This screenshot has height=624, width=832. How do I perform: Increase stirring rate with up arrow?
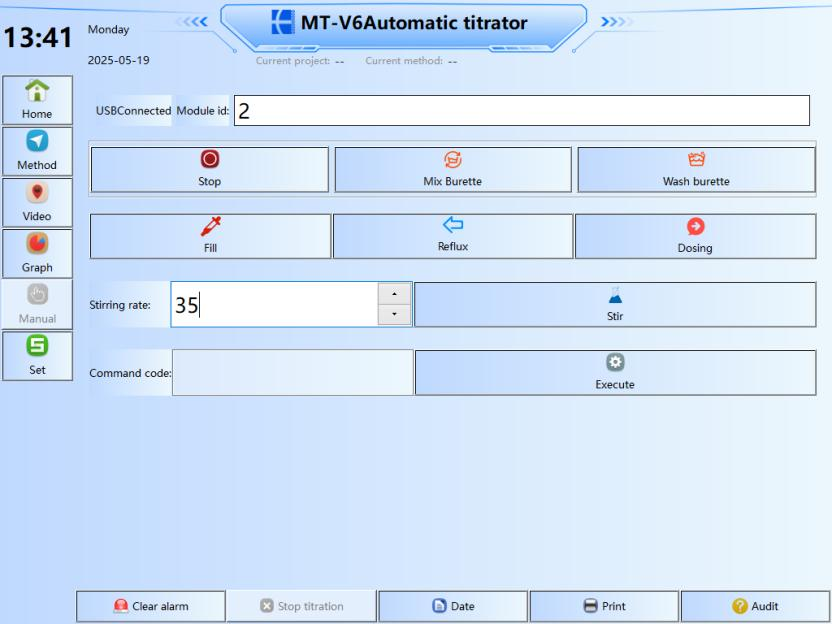(x=395, y=294)
